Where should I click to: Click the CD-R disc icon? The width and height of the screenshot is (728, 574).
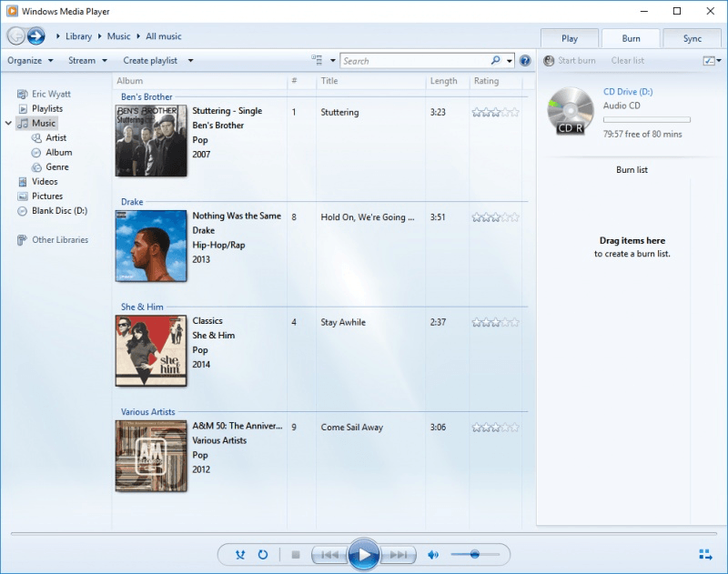click(571, 111)
